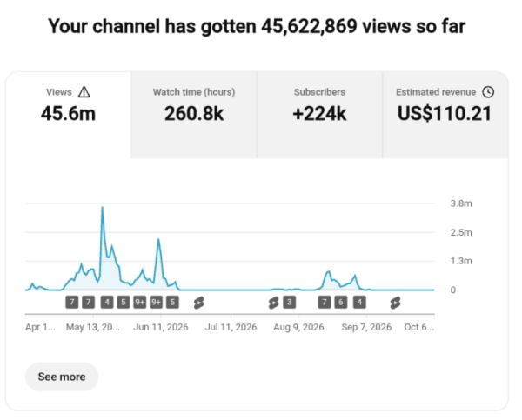522x420 pixels.
Task: Open the Shorts marker beside the 3 badge
Action: [x=273, y=303]
